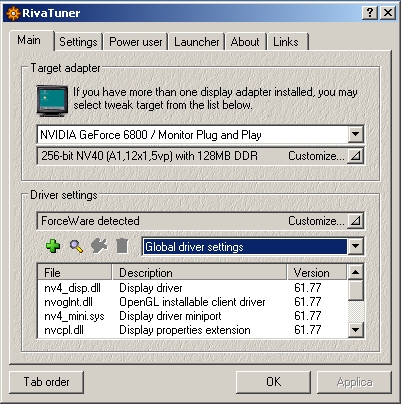The width and height of the screenshot is (401, 404).
Task: Select the nvoglnt.dll row
Action: click(192, 302)
